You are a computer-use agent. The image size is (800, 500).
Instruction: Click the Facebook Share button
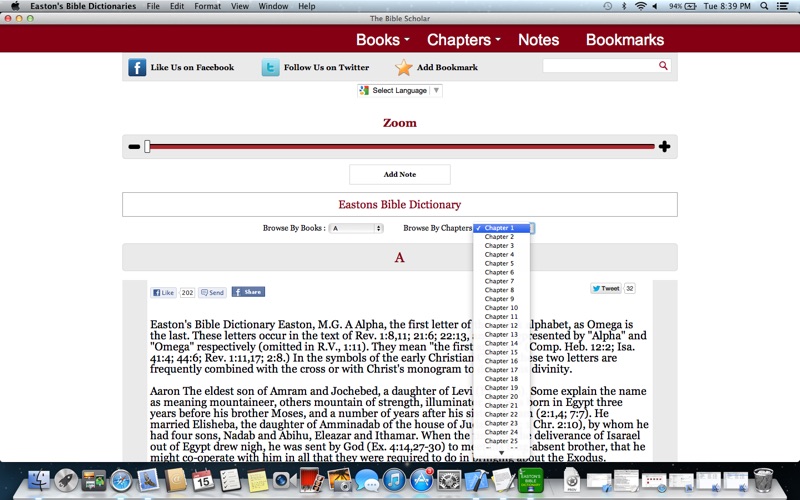(248, 292)
